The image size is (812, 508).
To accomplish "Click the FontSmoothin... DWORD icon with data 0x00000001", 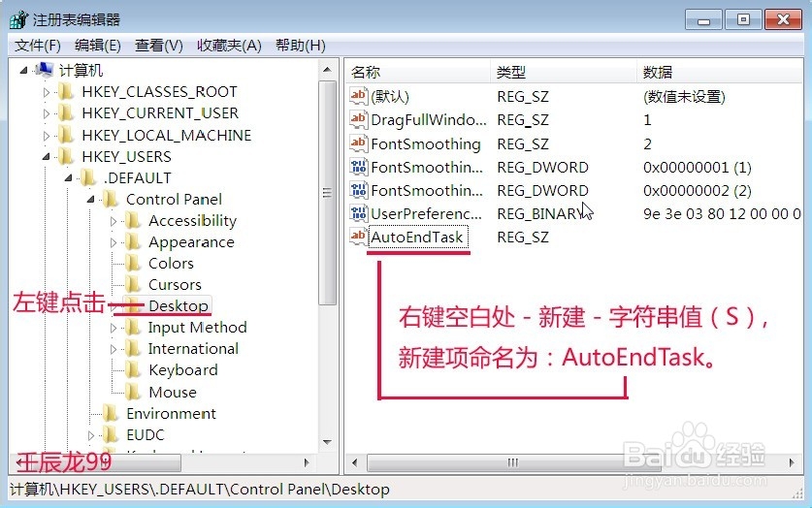I will 358,167.
